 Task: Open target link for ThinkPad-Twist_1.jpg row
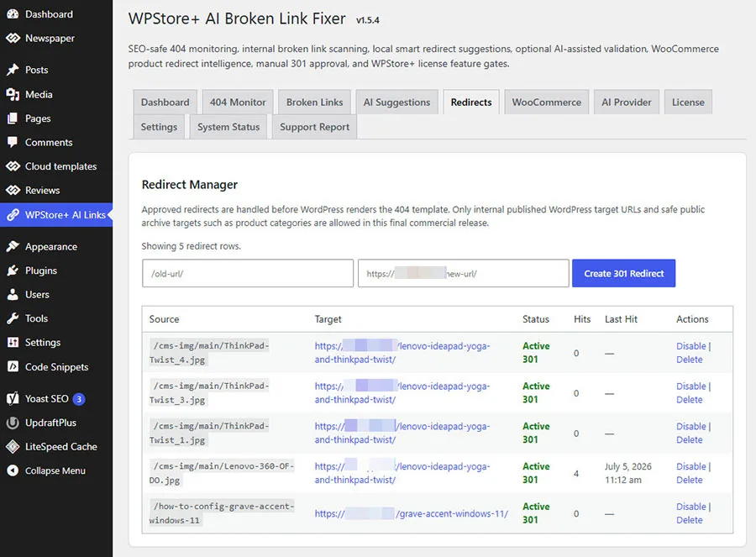[x=402, y=433]
